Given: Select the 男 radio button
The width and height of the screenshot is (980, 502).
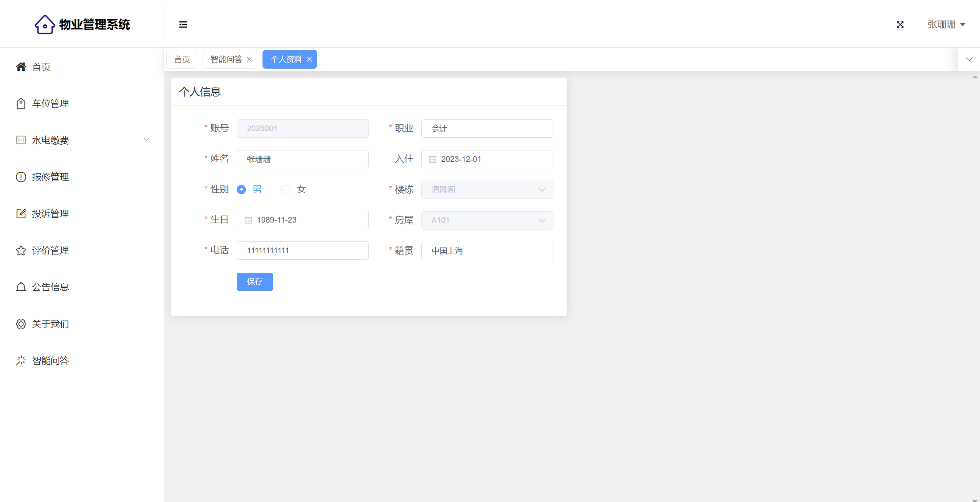Looking at the screenshot, I should coord(241,189).
